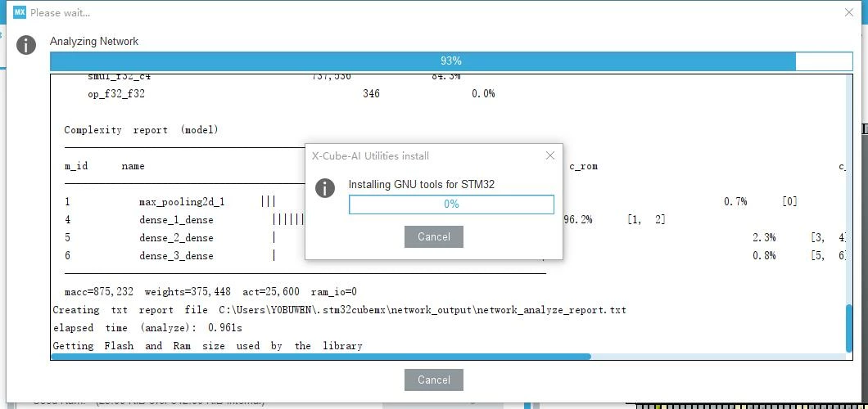This screenshot has height=409, width=868.
Task: Click the 'name' column header
Action: click(133, 166)
